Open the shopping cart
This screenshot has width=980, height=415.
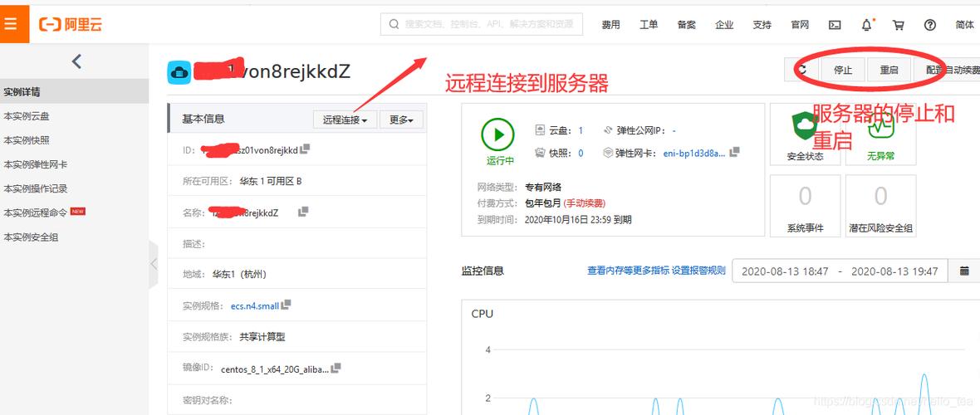(898, 25)
